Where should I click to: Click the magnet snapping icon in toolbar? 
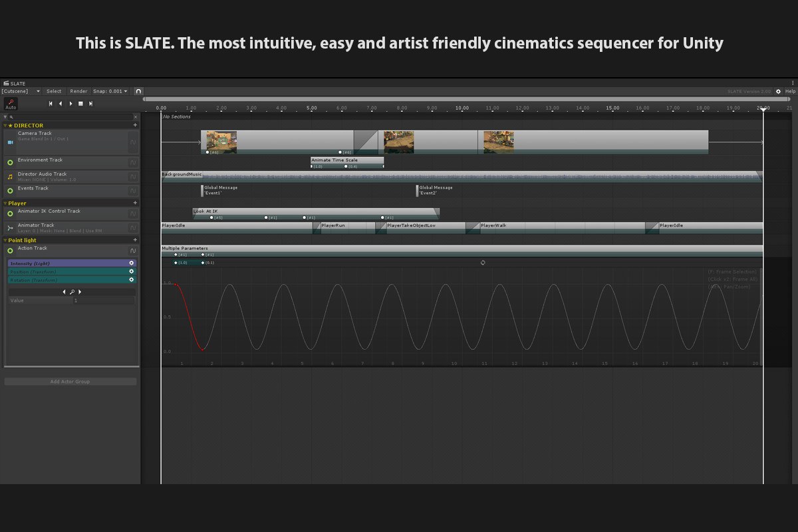coord(138,91)
